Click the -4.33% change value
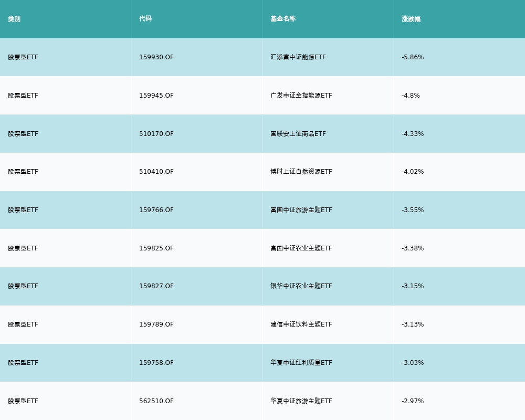This screenshot has height=420, width=525. [413, 134]
